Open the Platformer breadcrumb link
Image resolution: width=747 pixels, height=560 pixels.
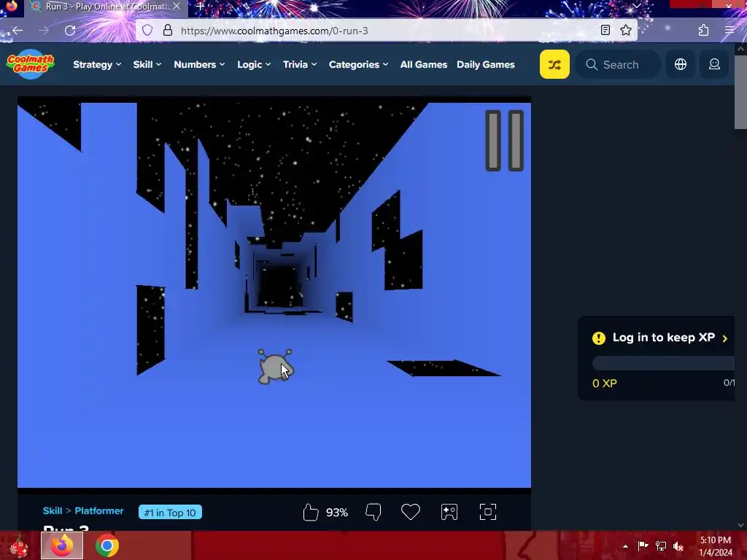[99, 510]
